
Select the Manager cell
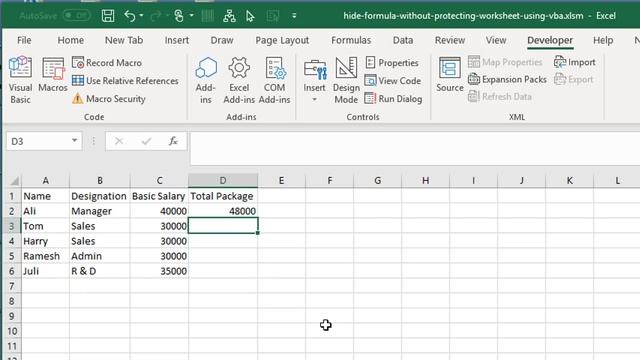point(100,211)
